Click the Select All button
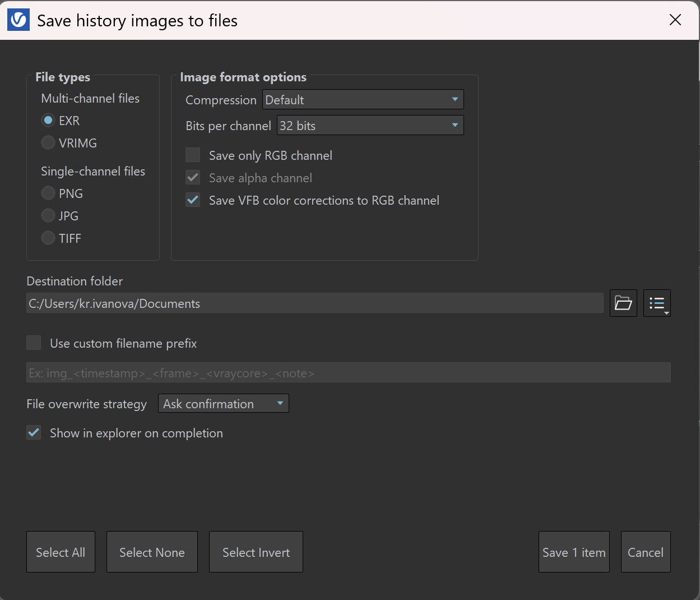The height and width of the screenshot is (600, 700). [61, 552]
